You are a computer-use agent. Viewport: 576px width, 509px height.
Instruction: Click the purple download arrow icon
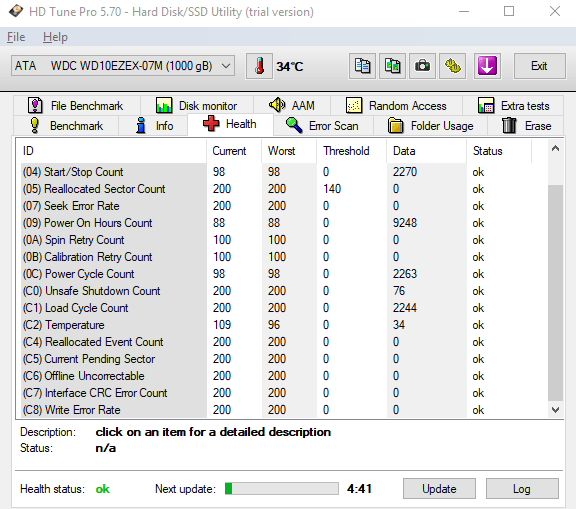487,66
